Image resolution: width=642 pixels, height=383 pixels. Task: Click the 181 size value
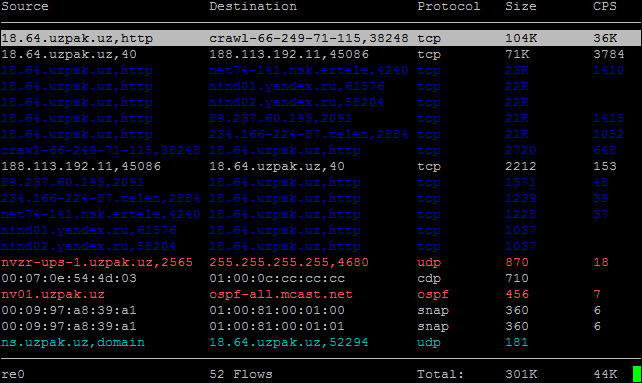coord(517,342)
